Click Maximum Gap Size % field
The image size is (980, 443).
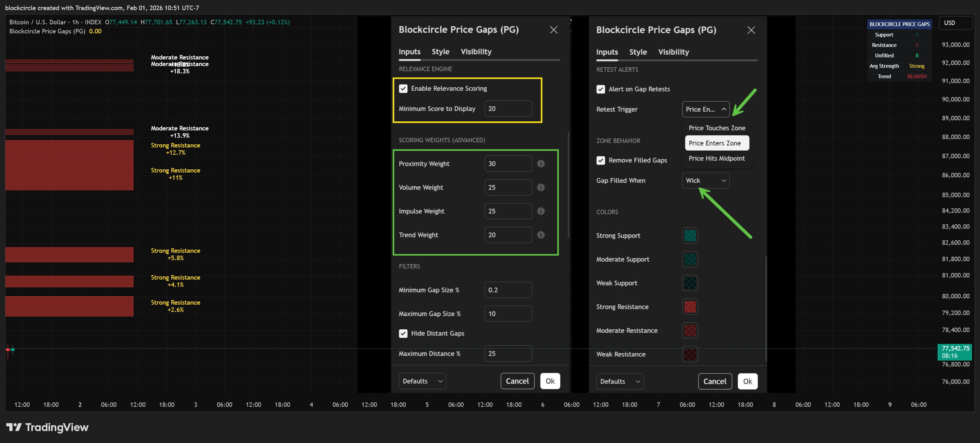tap(508, 314)
